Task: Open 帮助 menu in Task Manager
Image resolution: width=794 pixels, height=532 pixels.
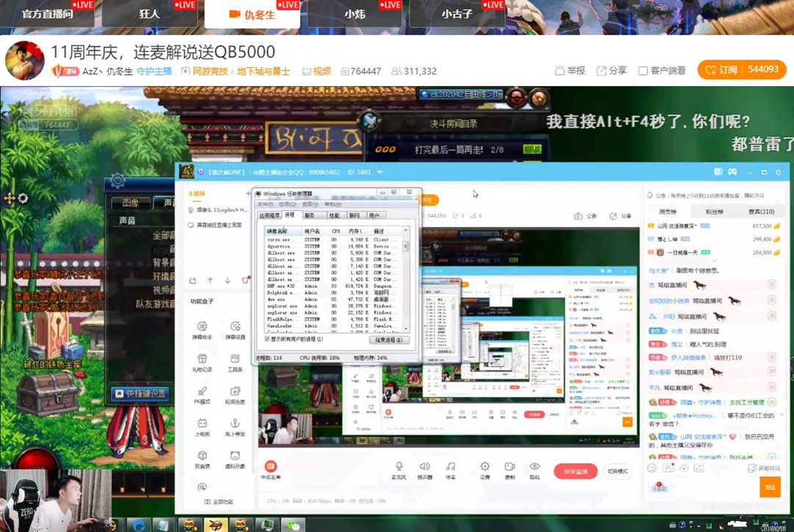Action: click(x=333, y=204)
